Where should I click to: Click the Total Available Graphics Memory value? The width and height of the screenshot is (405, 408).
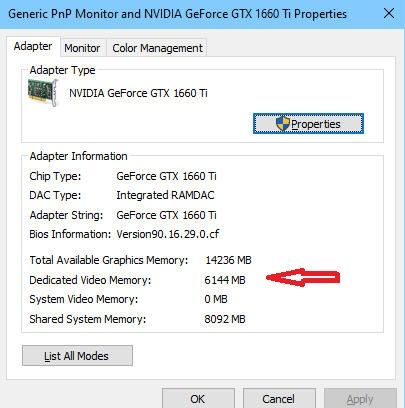tap(228, 260)
